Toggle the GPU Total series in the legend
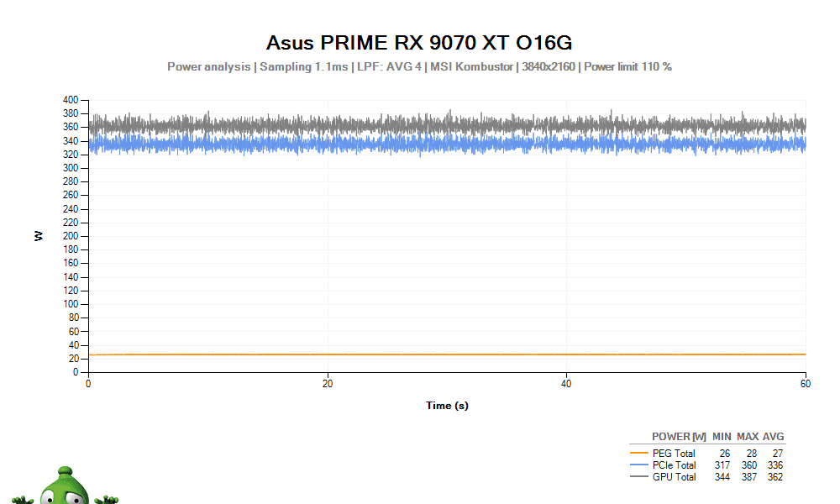Viewport: 840px width, 504px height. [672, 476]
